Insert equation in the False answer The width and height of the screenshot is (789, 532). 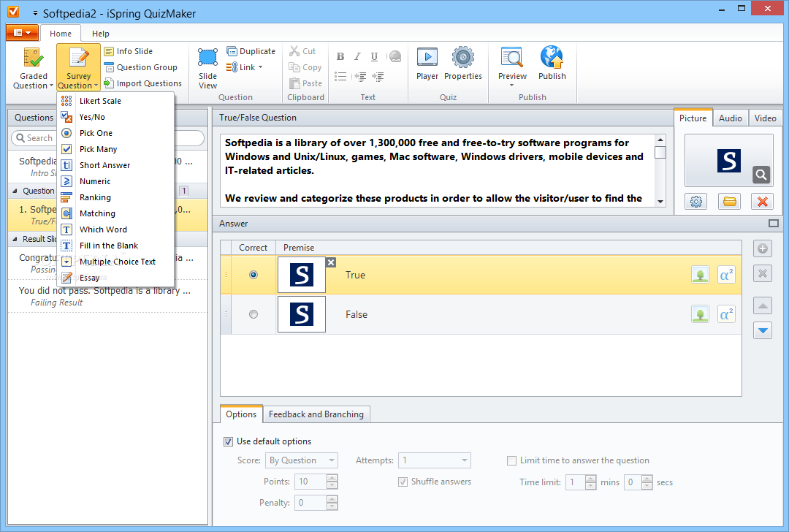click(726, 314)
